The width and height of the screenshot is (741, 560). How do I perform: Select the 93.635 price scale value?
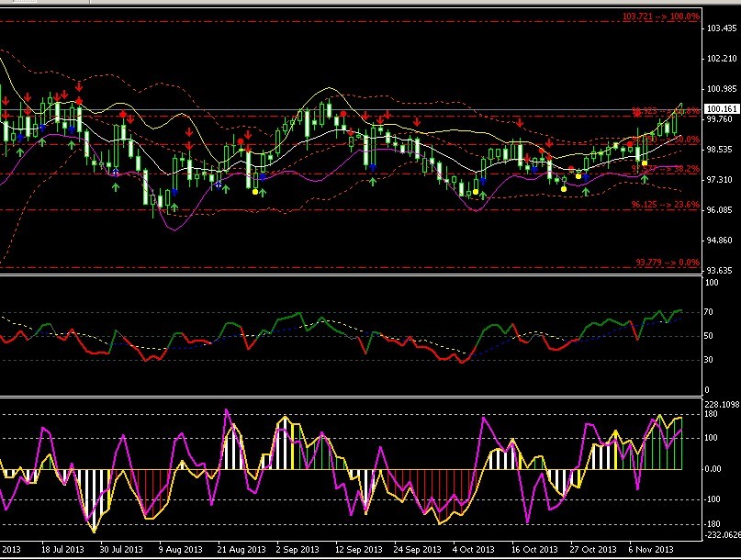pos(719,271)
